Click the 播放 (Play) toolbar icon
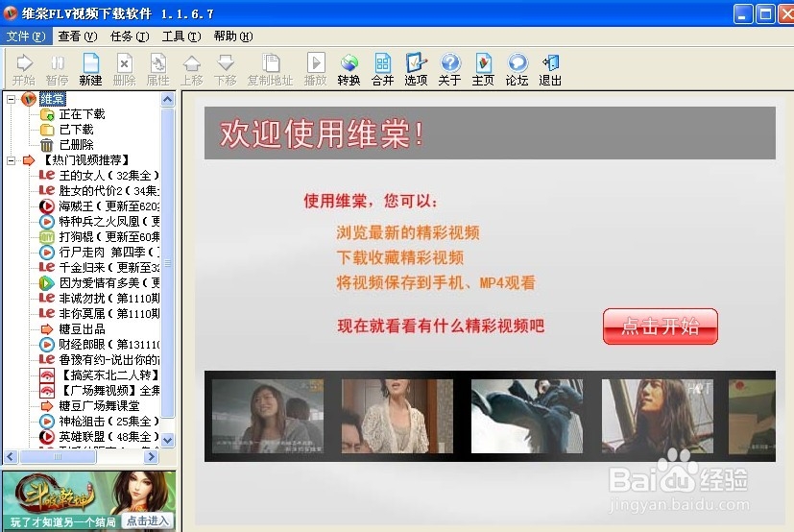The height and width of the screenshot is (532, 794). [316, 70]
